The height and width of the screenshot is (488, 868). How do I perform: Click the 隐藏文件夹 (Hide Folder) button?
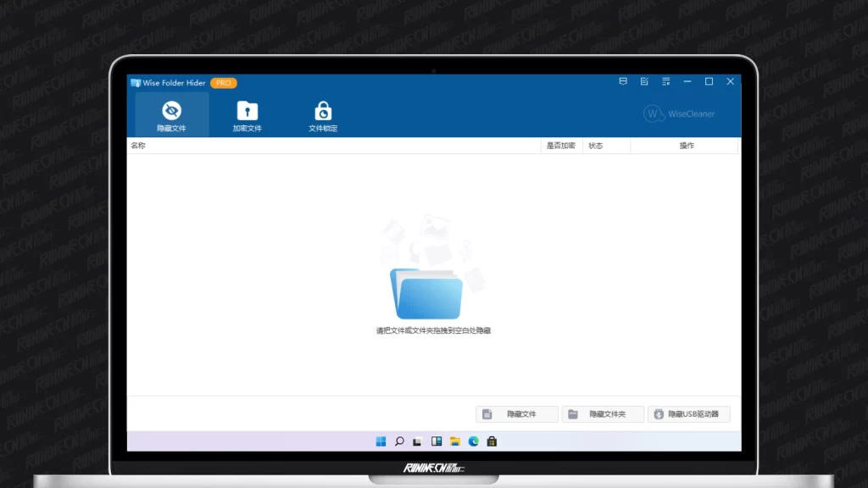(x=603, y=414)
